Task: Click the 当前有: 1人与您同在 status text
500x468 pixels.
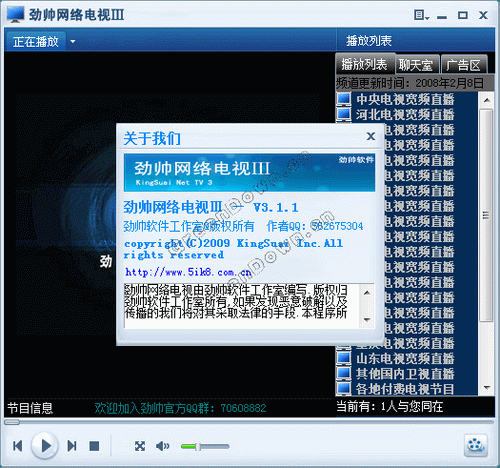Action: click(390, 406)
